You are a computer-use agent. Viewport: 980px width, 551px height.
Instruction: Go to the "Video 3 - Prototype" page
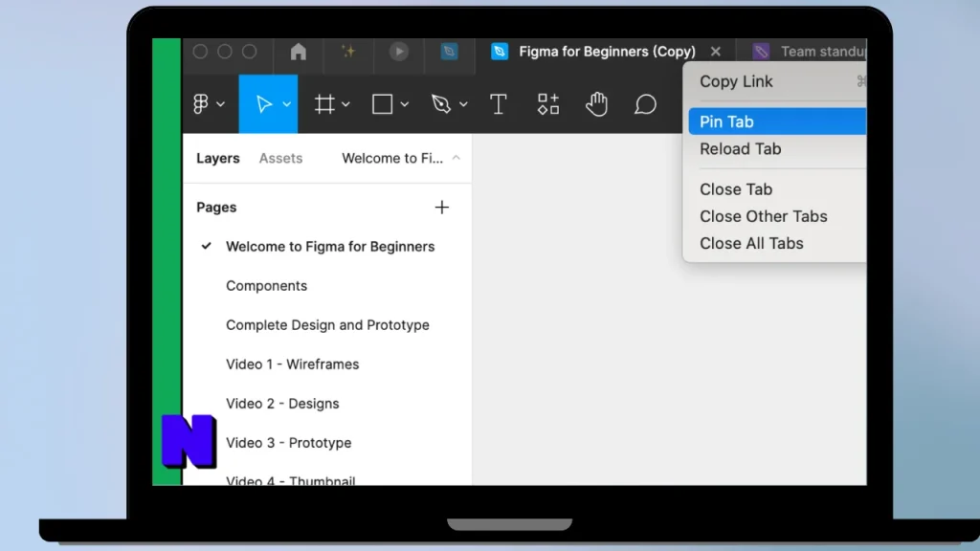tap(289, 443)
